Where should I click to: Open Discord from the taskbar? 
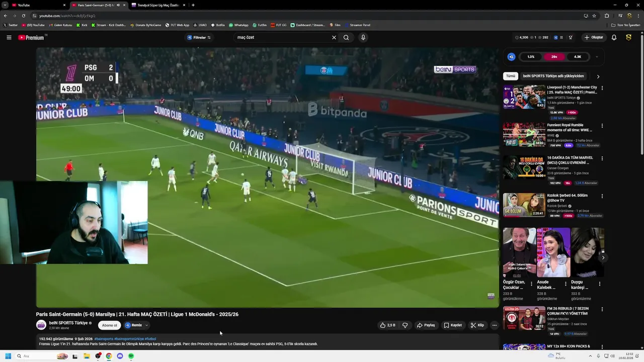(120, 356)
